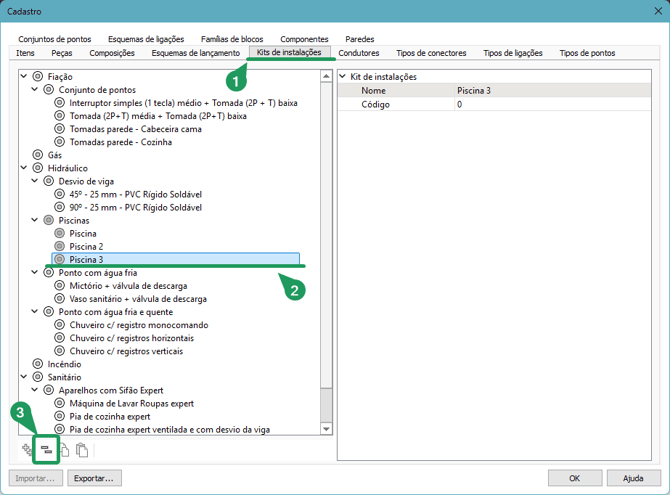Open the Esquemas de lançamento tab
670x495 pixels.
click(x=195, y=53)
